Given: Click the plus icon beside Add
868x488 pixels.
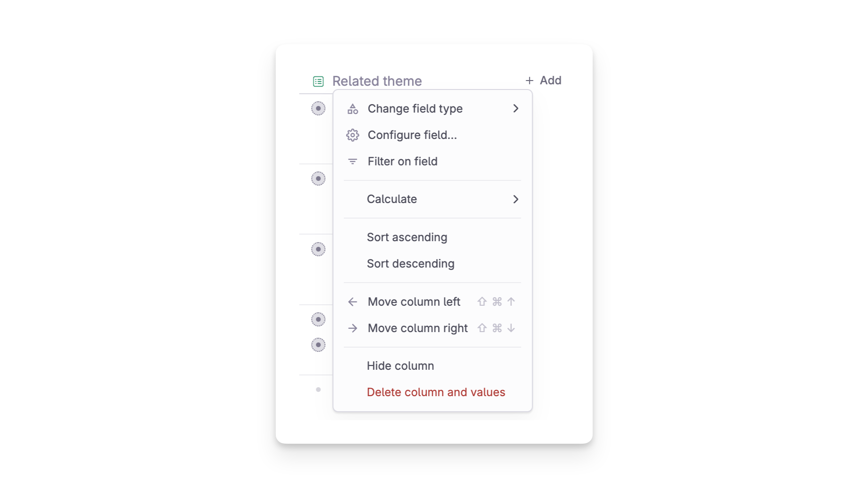Looking at the screenshot, I should tap(529, 81).
